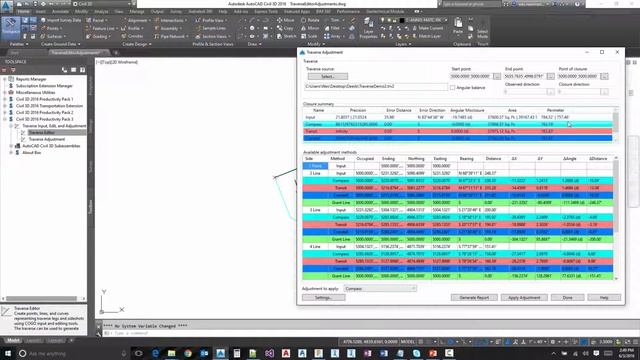Select the Rotate modify tool

click(x=310, y=20)
